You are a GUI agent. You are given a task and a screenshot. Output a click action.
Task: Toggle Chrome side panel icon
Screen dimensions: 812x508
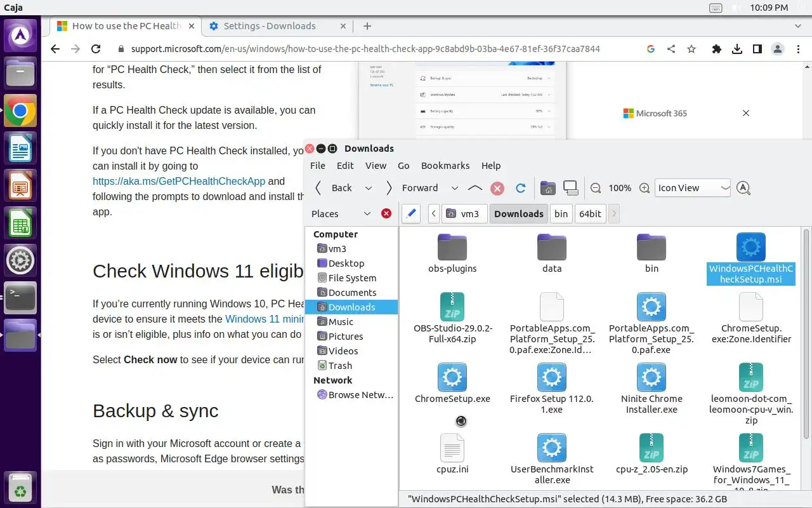pyautogui.click(x=757, y=49)
